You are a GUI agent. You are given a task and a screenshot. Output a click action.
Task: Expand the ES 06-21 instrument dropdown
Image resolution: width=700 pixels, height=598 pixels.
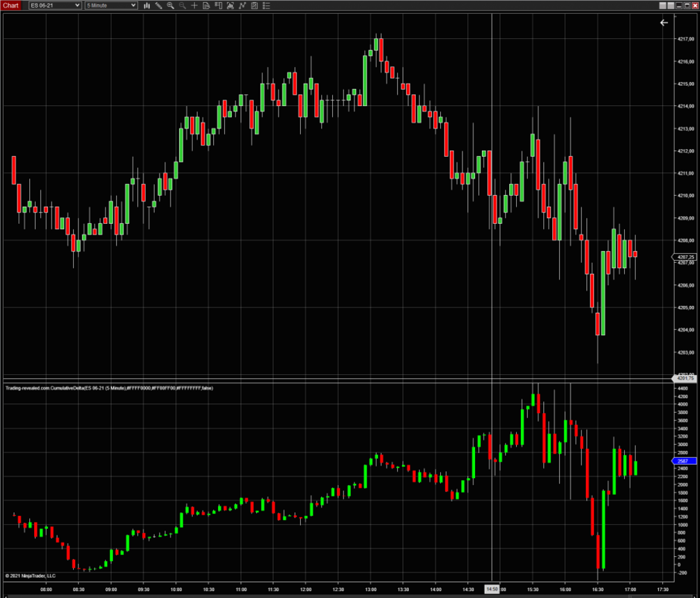point(55,6)
